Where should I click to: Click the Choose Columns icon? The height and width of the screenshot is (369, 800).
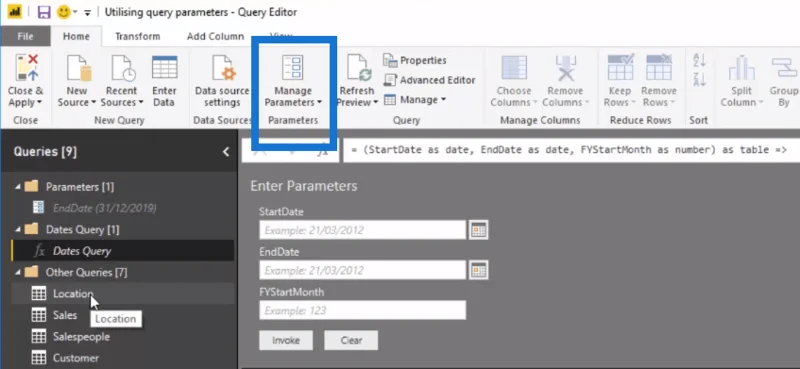[514, 67]
